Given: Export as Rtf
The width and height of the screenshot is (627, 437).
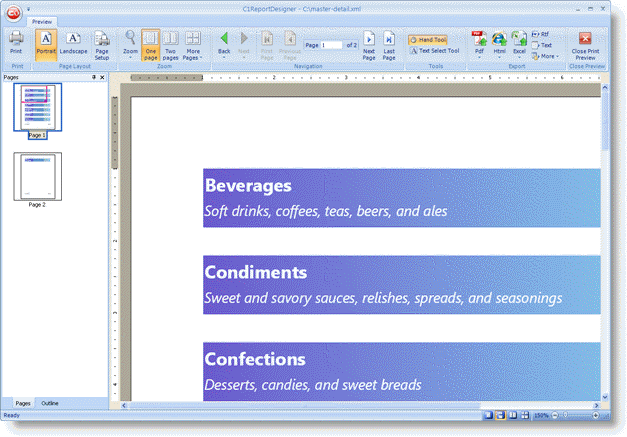Looking at the screenshot, I should click(541, 34).
